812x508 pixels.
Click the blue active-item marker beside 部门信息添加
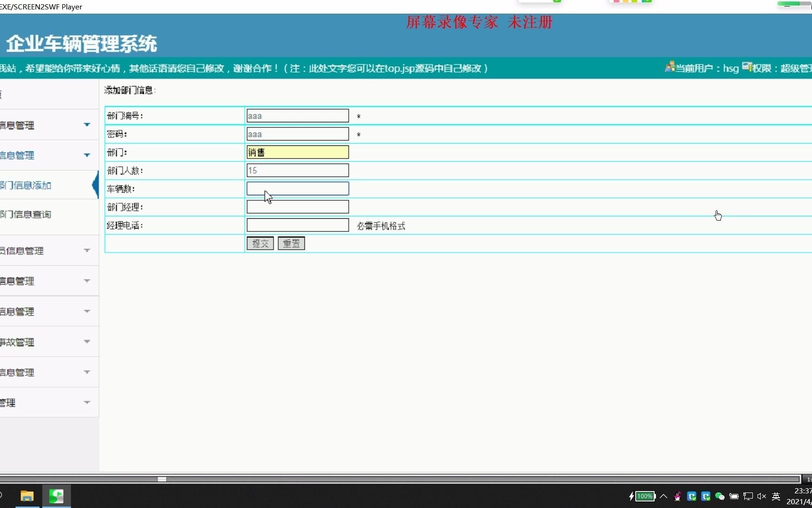pos(95,185)
